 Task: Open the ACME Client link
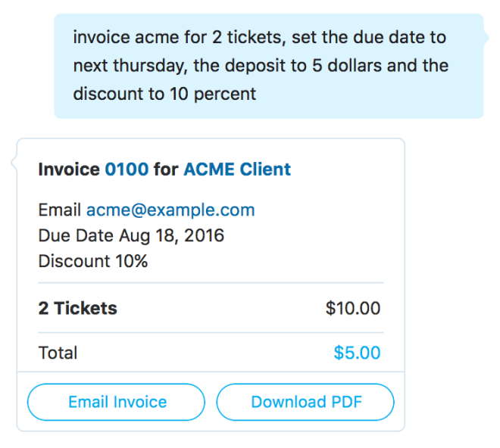tap(236, 170)
